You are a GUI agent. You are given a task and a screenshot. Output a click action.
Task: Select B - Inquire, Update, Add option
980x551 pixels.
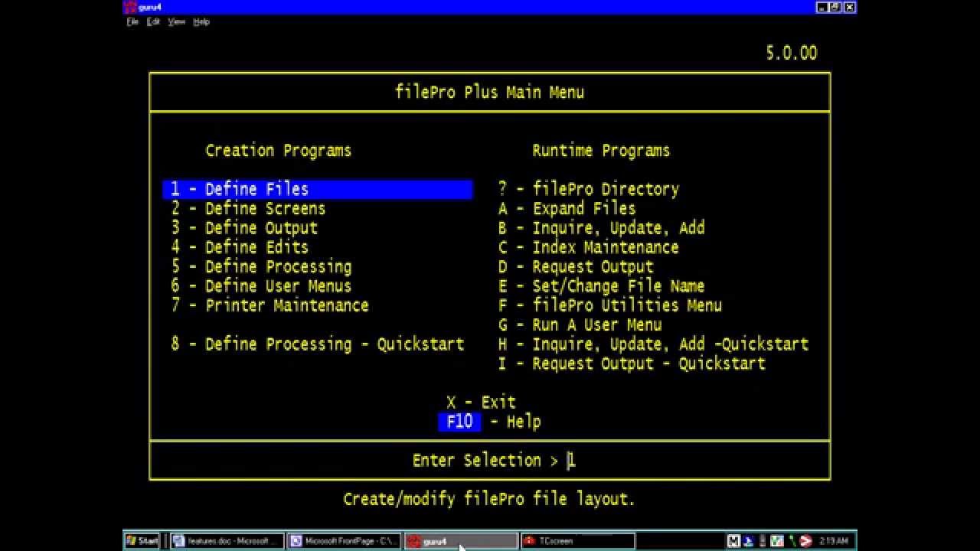(601, 228)
